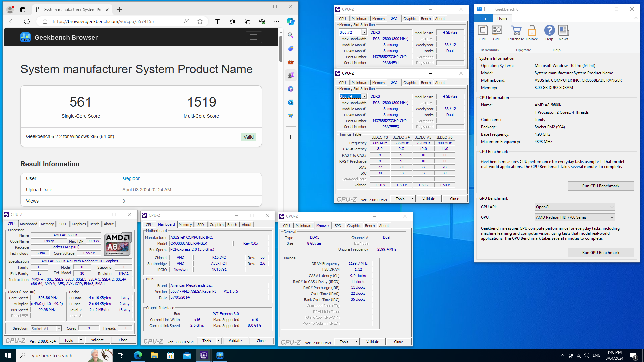Go back in the Edge browser
This screenshot has width=644, height=362.
point(12,21)
